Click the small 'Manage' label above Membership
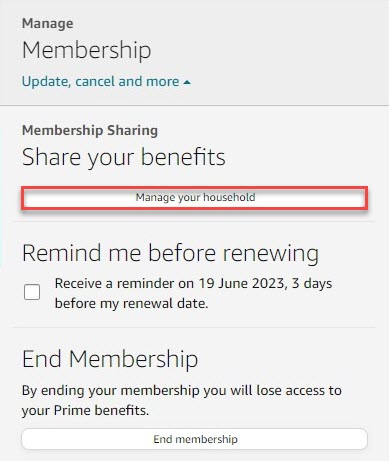 [48, 23]
